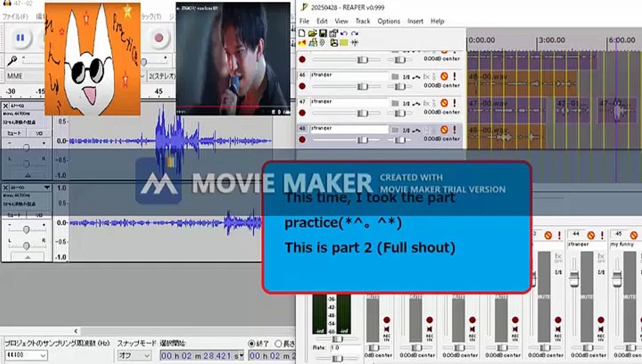Click ソロ button on first Audacity track
The width and height of the screenshot is (642, 364).
click(x=39, y=133)
